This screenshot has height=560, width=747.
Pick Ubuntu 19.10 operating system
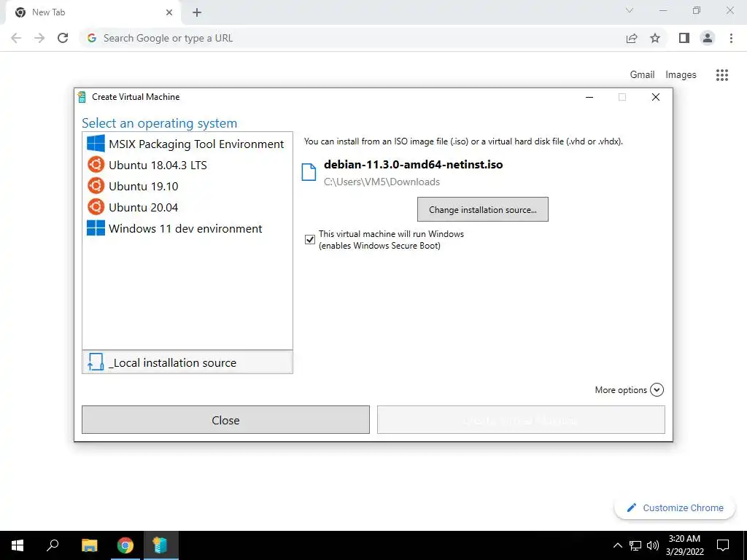pyautogui.click(x=187, y=186)
